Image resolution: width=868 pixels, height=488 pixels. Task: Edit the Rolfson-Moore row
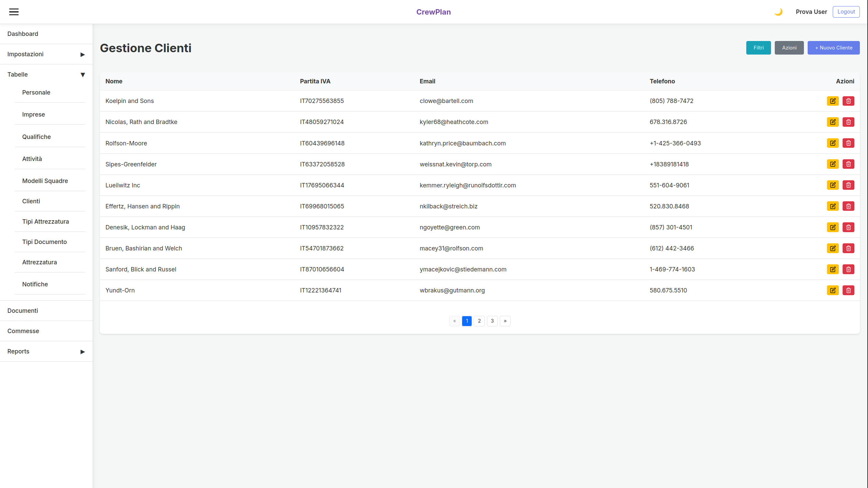833,143
